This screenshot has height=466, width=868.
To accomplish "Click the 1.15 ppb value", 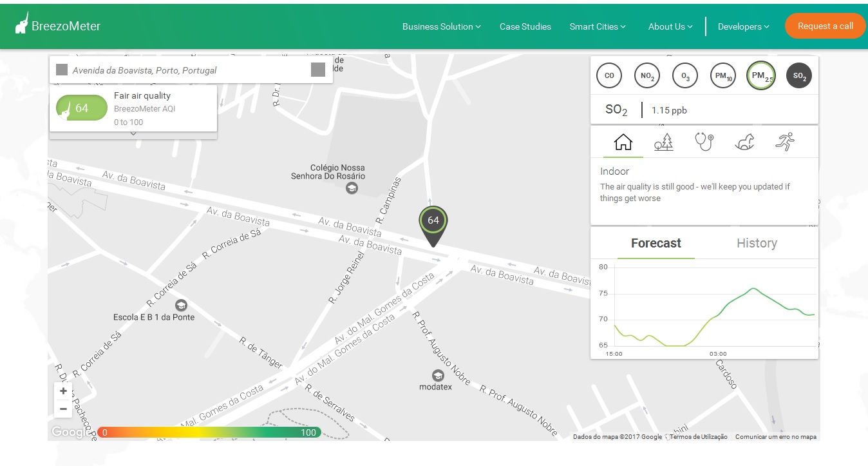I will [669, 110].
